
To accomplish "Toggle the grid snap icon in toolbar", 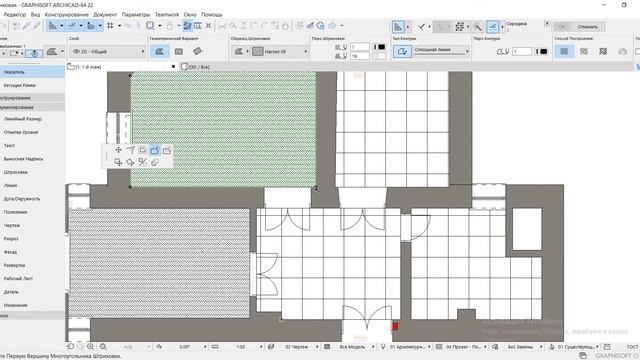I will (110, 26).
